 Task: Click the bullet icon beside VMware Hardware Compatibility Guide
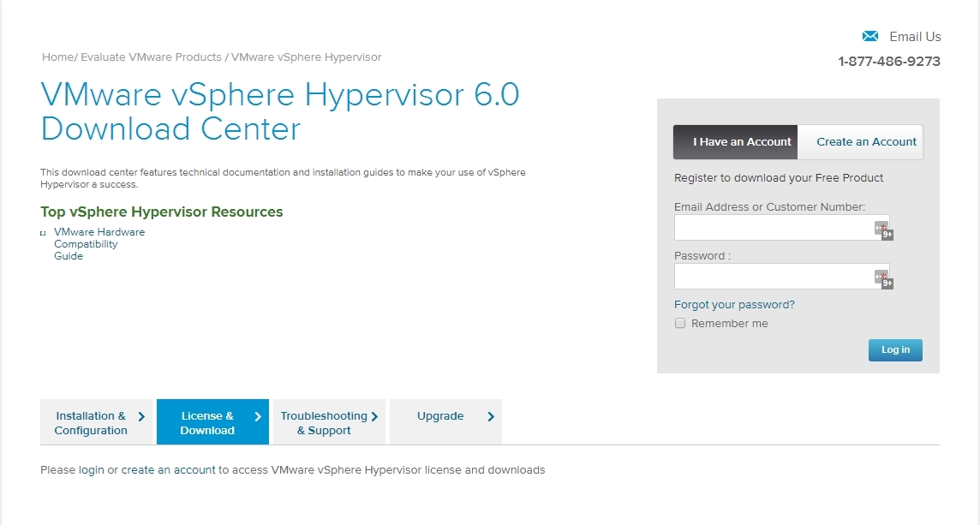(x=43, y=233)
